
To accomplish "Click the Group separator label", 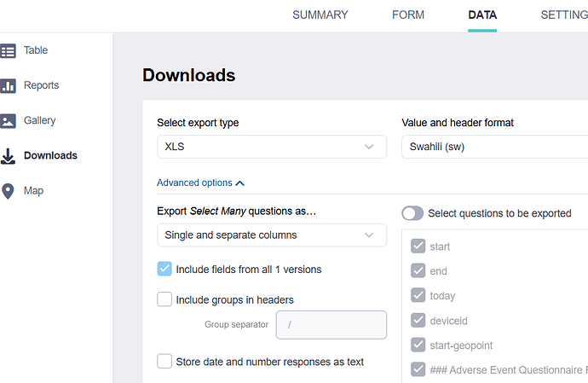I will (x=237, y=324).
